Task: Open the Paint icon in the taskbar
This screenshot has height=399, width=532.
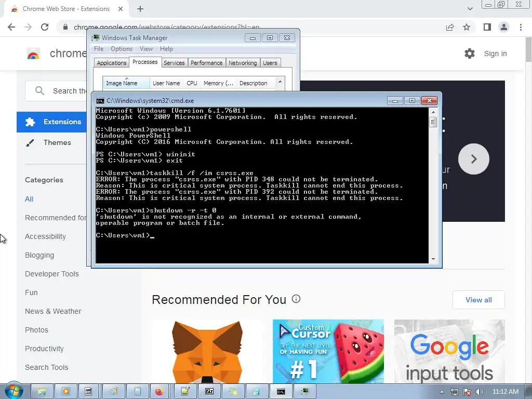Action: pyautogui.click(x=113, y=392)
